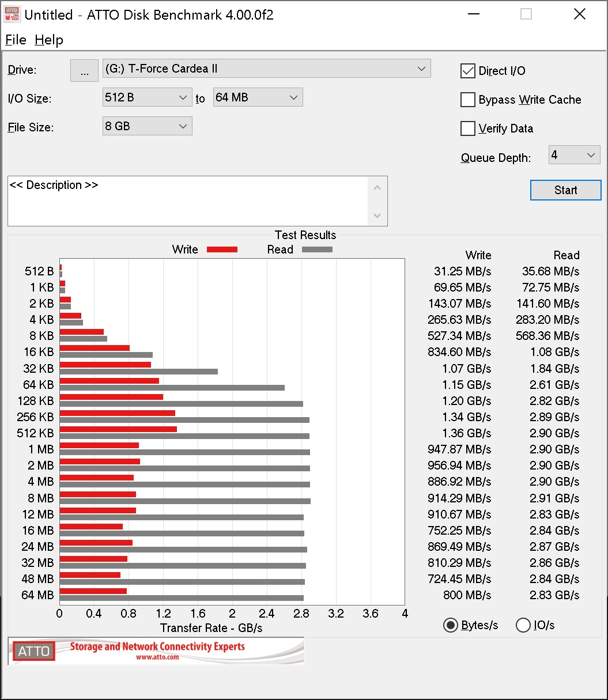The image size is (608, 700).
Task: Enable the Verify Data checkbox
Action: [x=467, y=128]
